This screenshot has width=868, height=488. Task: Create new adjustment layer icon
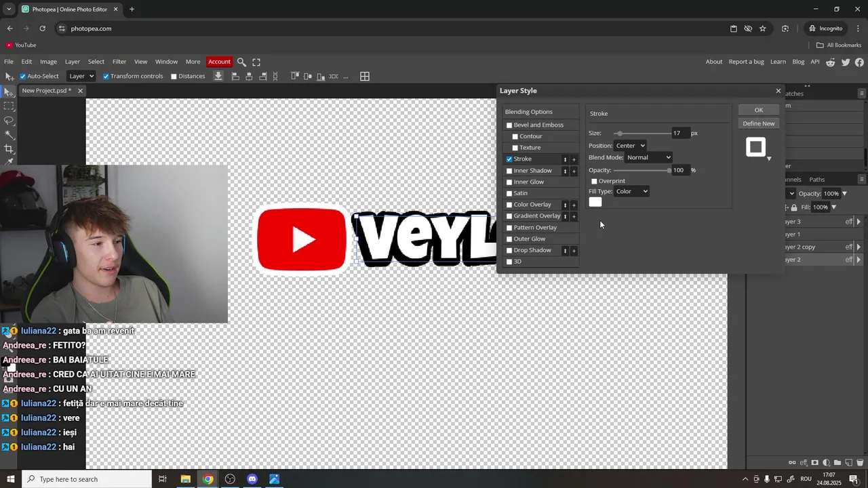[826, 463]
